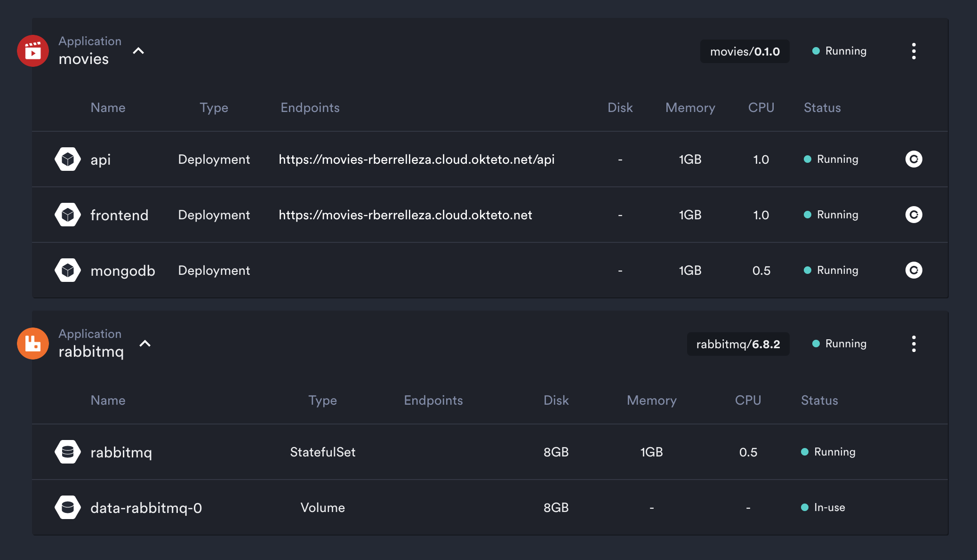977x560 pixels.
Task: Select the api resource name
Action: coord(101,160)
